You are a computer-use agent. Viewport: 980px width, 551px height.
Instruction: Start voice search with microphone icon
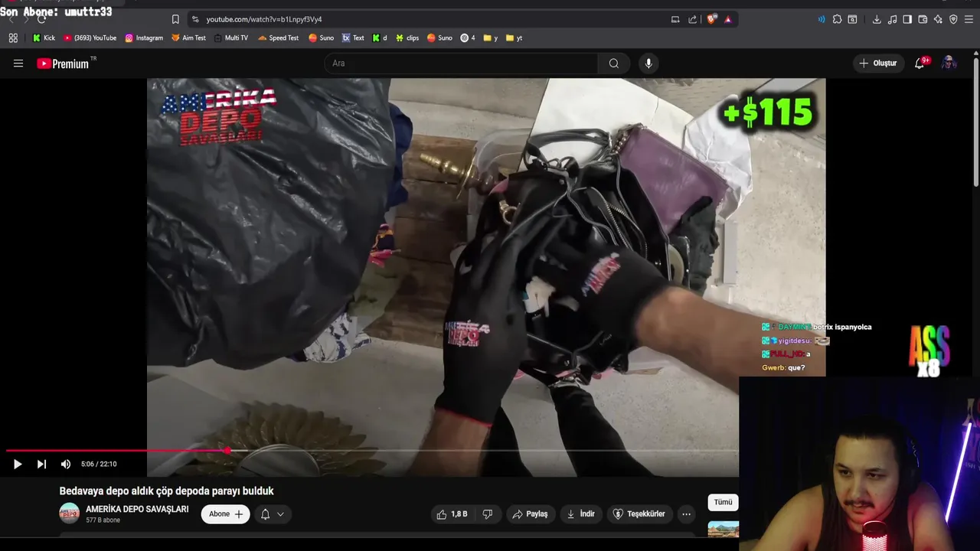pyautogui.click(x=648, y=64)
